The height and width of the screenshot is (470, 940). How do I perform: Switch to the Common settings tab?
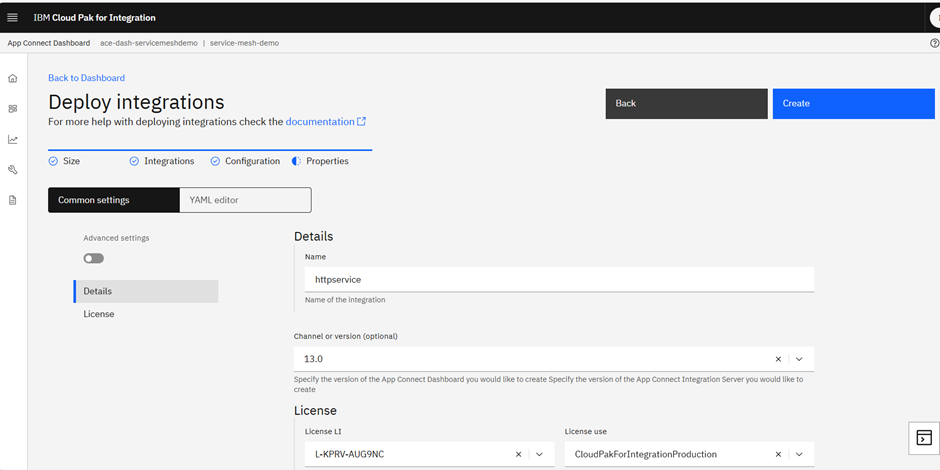click(x=114, y=200)
